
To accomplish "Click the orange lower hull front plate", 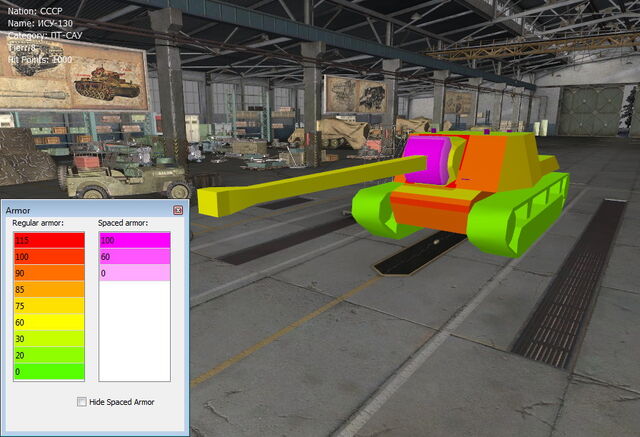I will click(429, 218).
